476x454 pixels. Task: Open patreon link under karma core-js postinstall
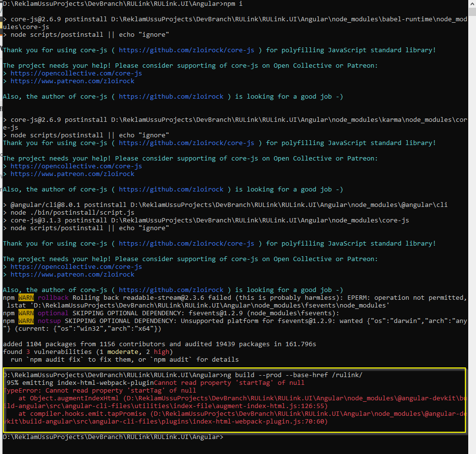point(72,174)
